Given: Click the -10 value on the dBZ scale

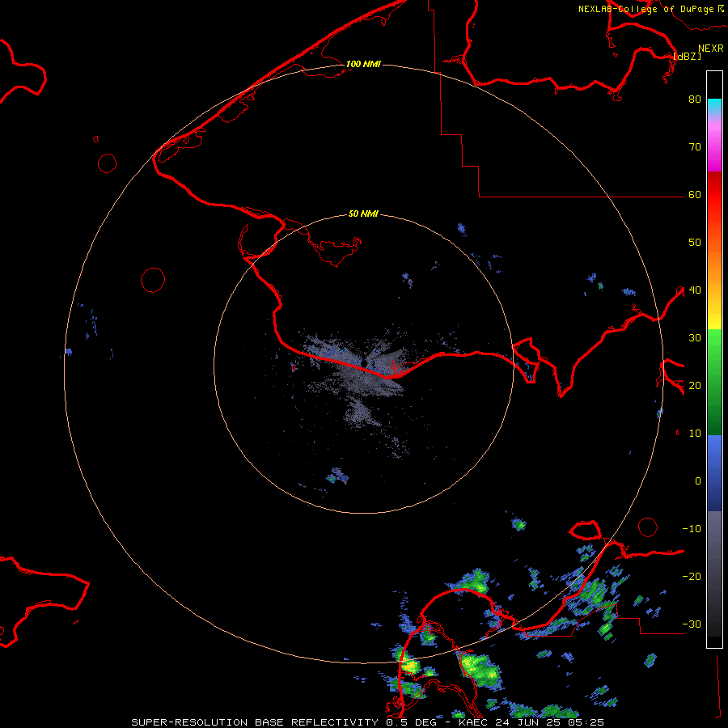Looking at the screenshot, I should [x=692, y=528].
